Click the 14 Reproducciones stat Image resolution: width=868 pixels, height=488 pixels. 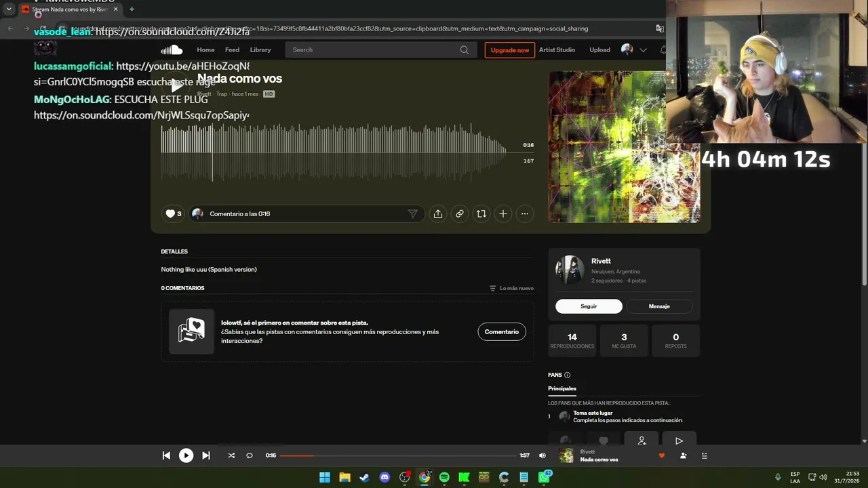coord(572,341)
